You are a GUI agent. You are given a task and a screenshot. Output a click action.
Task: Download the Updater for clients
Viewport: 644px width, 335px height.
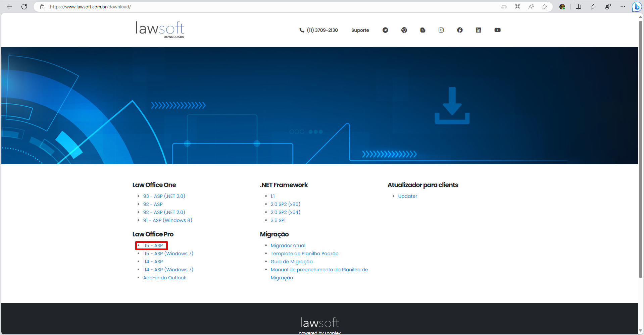tap(408, 196)
